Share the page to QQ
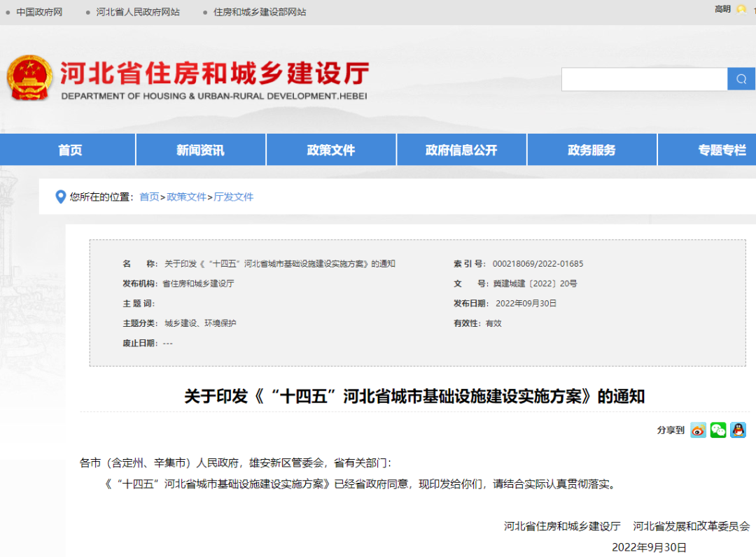Screen dimensions: 756x557 coord(738,430)
